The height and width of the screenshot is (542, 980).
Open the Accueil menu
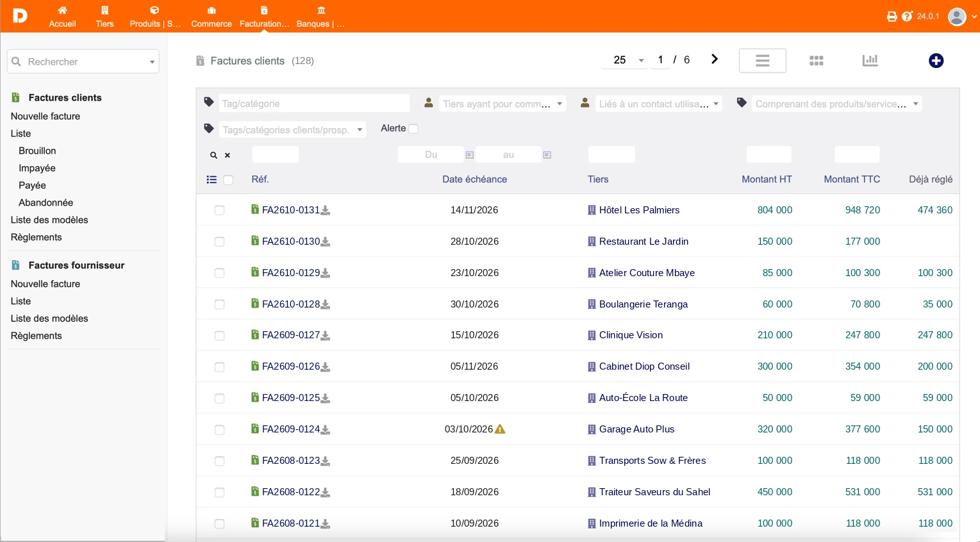62,17
